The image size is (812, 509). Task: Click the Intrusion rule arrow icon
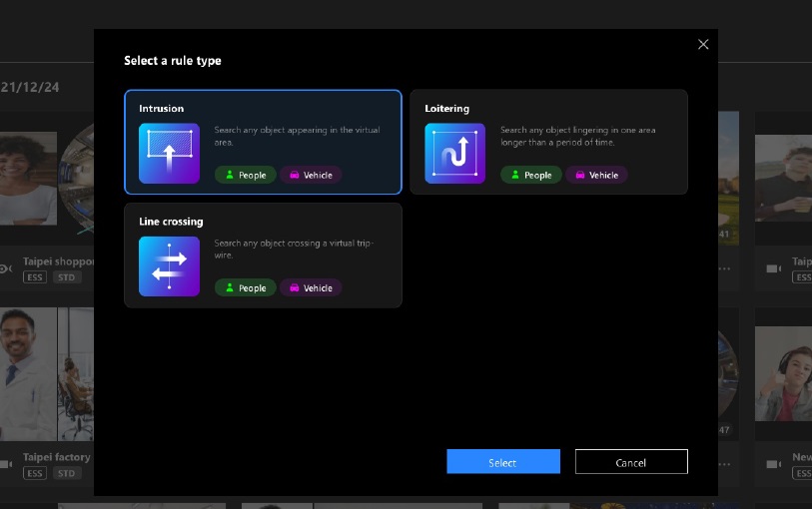click(x=169, y=153)
